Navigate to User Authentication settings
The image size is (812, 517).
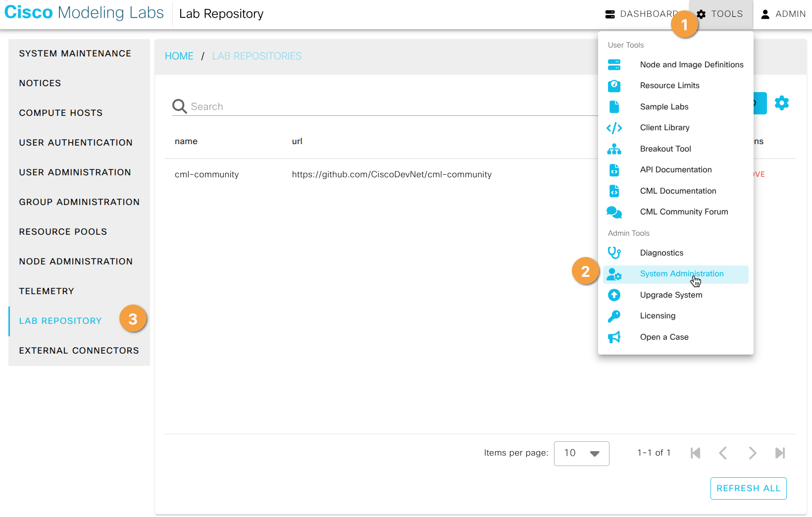(76, 142)
